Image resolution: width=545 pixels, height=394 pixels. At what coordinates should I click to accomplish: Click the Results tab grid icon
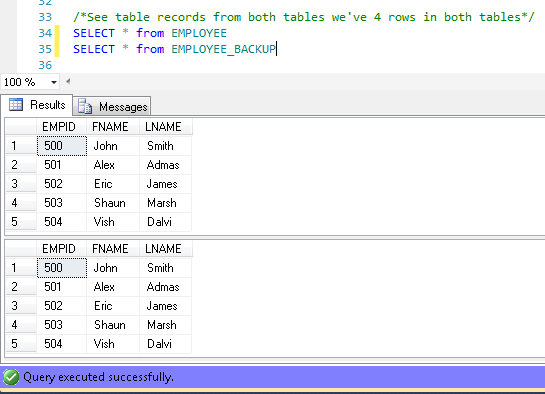coord(16,104)
